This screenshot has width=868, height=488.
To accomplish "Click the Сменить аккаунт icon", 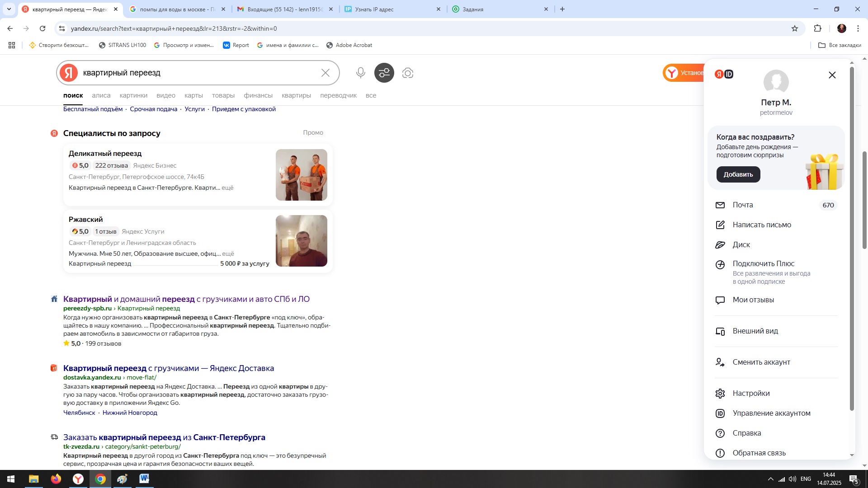I will coord(720,362).
